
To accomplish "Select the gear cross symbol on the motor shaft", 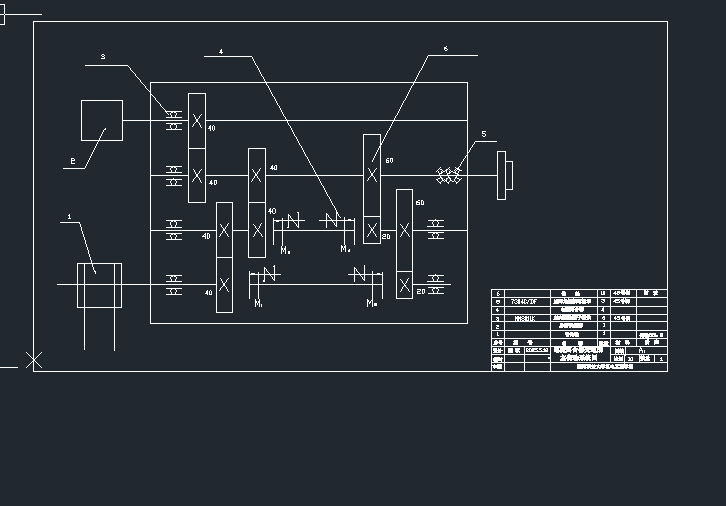I will pos(197,121).
